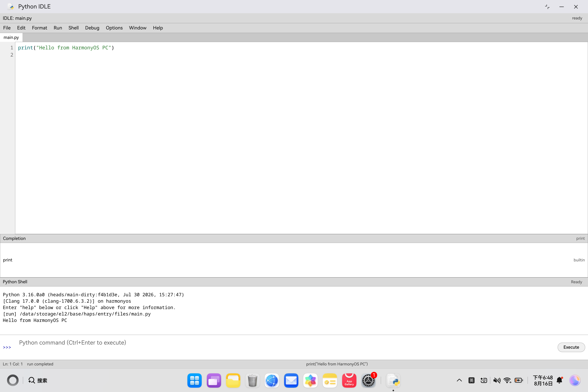Image resolution: width=588 pixels, height=392 pixels.
Task: Open the Window menu
Action: [138, 28]
